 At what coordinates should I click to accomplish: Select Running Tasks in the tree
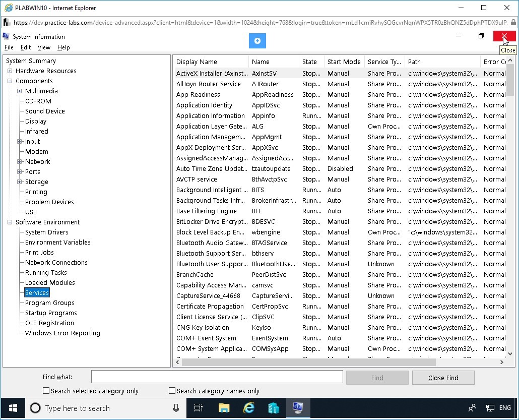point(46,273)
